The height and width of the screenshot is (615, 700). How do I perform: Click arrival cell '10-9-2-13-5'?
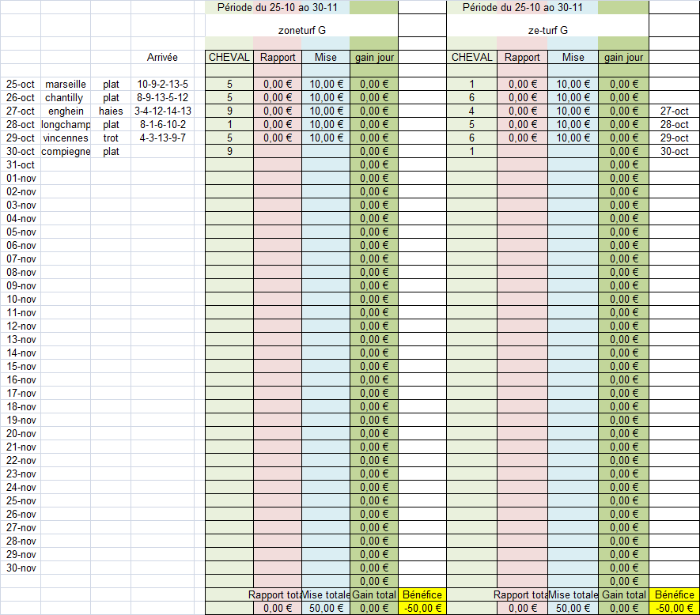coord(162,84)
